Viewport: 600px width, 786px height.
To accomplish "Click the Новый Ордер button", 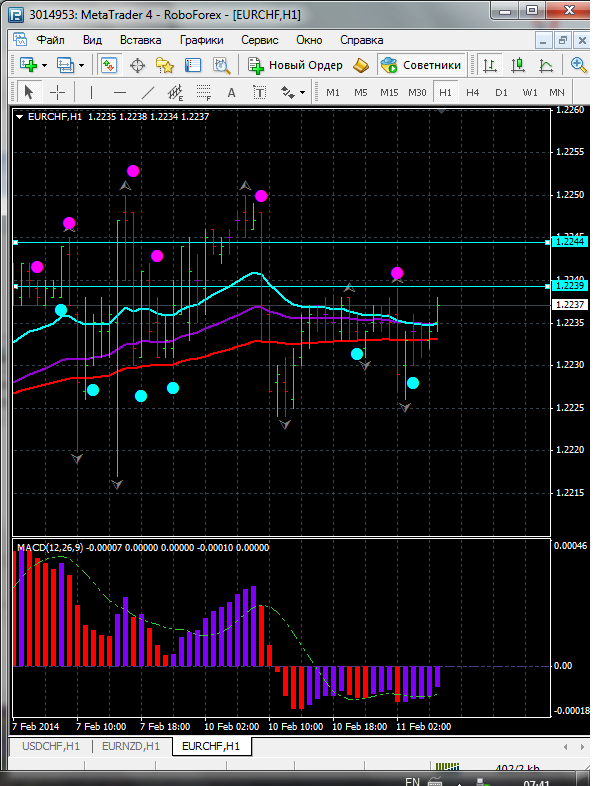I will point(295,65).
